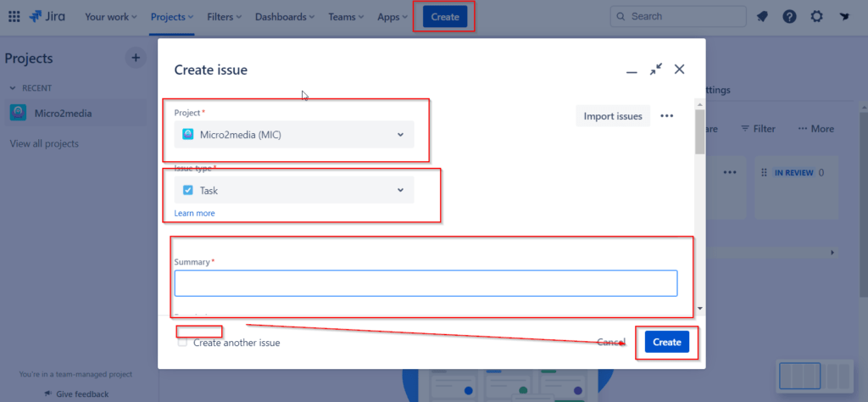
Task: Click the dialog scrollbar up arrow
Action: 699,104
